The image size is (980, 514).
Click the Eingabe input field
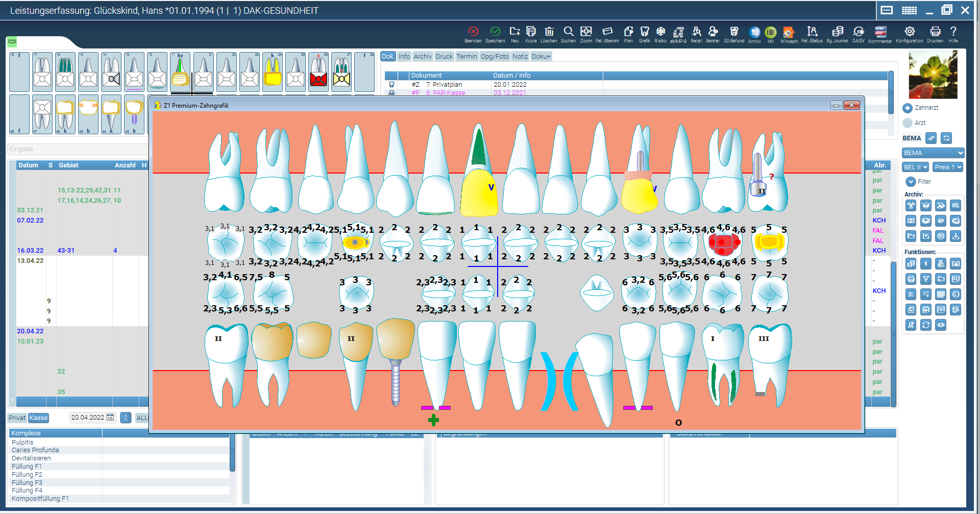pyautogui.click(x=78, y=149)
